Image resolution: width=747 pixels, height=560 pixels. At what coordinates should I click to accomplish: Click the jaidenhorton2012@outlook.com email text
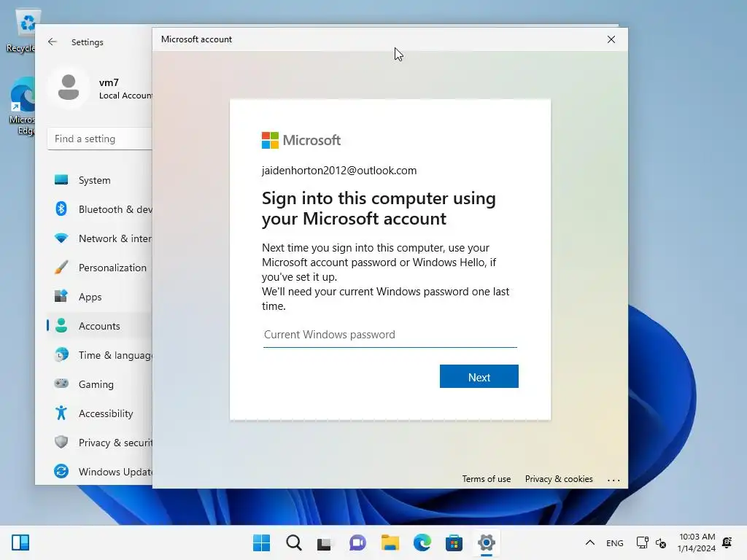coord(339,171)
